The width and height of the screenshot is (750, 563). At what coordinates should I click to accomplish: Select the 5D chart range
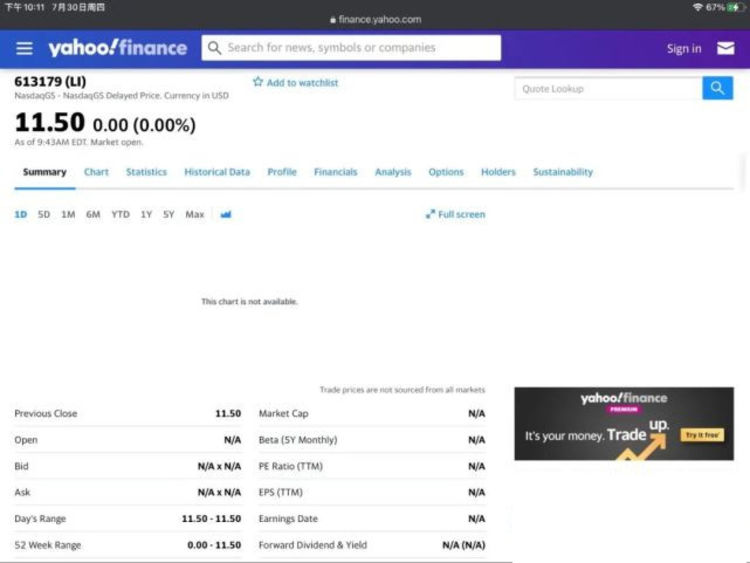coord(44,214)
